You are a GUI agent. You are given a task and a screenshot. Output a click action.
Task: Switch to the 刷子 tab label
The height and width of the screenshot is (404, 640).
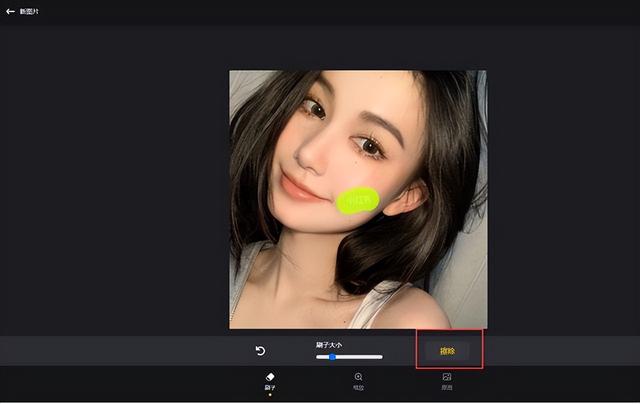point(269,388)
